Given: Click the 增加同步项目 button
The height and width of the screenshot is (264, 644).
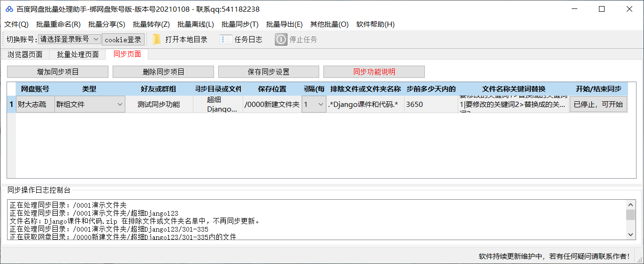Looking at the screenshot, I should [x=58, y=72].
